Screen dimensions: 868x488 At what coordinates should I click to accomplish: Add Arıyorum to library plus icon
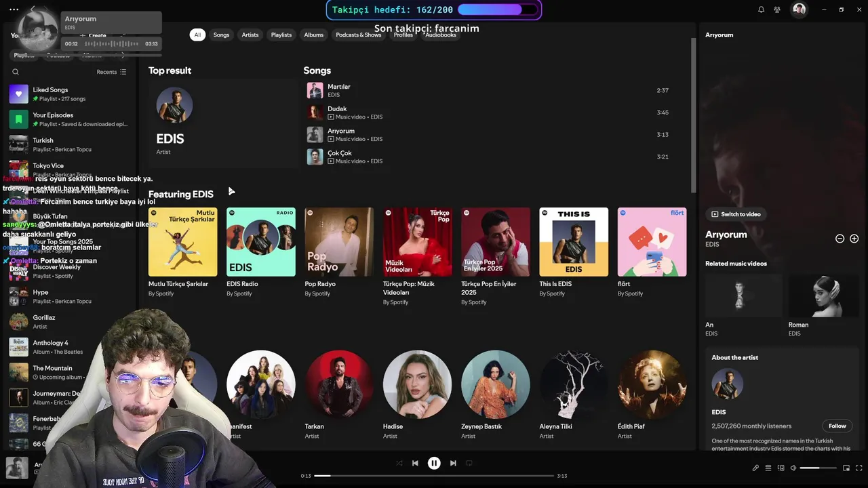[854, 239]
